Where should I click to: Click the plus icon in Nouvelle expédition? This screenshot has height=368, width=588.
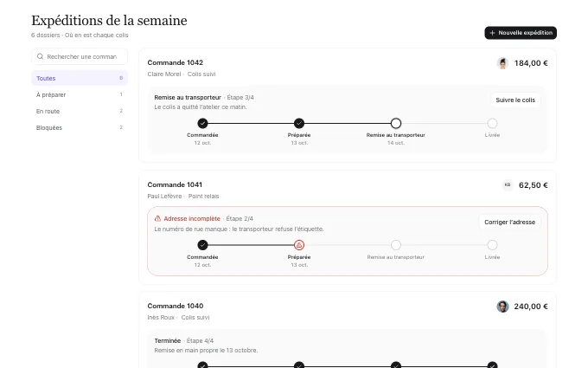[492, 33]
